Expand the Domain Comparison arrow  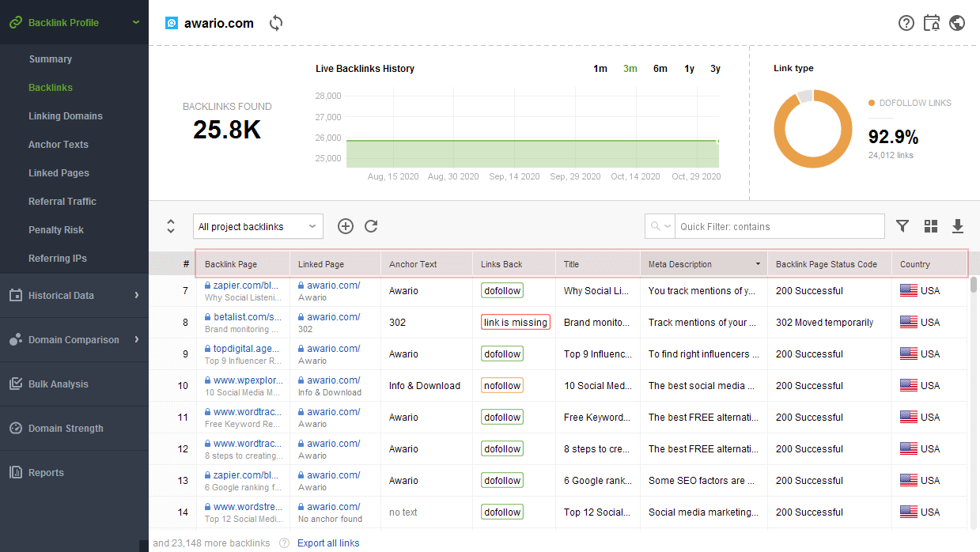tap(136, 339)
